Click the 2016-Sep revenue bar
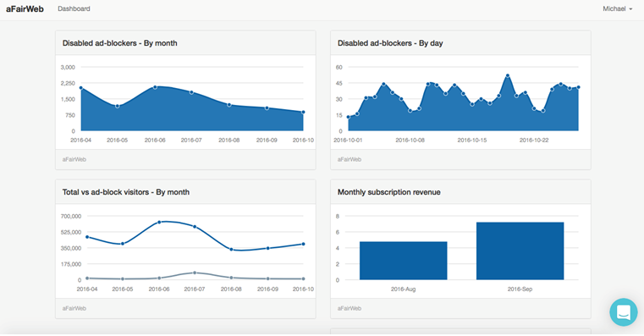The height and width of the screenshot is (336, 644). click(x=520, y=251)
